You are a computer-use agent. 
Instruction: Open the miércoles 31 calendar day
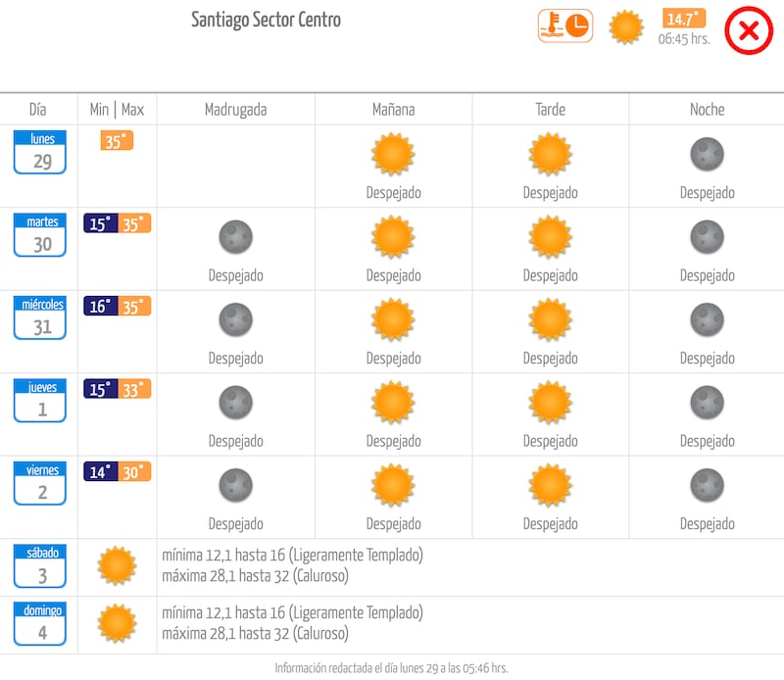pos(40,318)
